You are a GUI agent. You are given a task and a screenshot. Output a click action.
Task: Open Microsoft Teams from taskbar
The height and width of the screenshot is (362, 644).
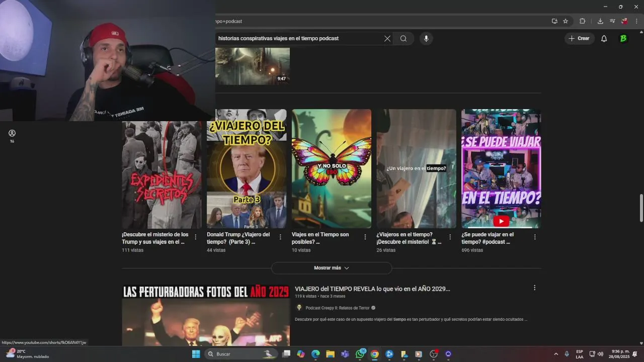pos(345,354)
